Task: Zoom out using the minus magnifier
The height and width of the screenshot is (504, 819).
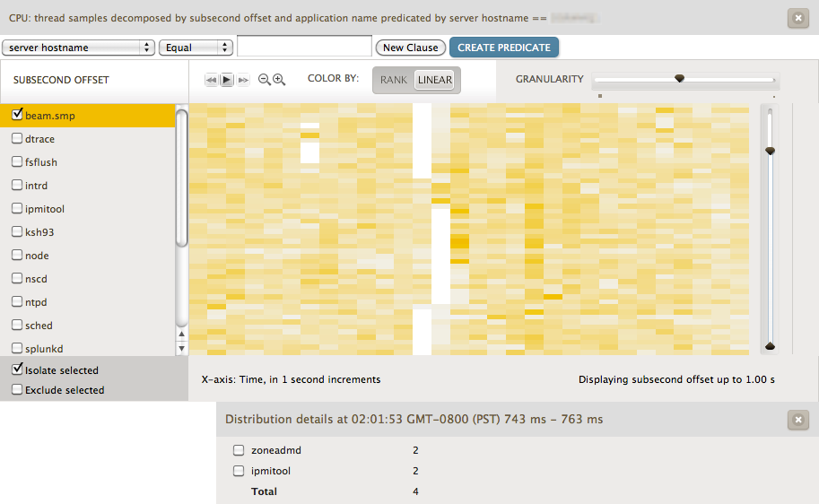Action: (265, 80)
